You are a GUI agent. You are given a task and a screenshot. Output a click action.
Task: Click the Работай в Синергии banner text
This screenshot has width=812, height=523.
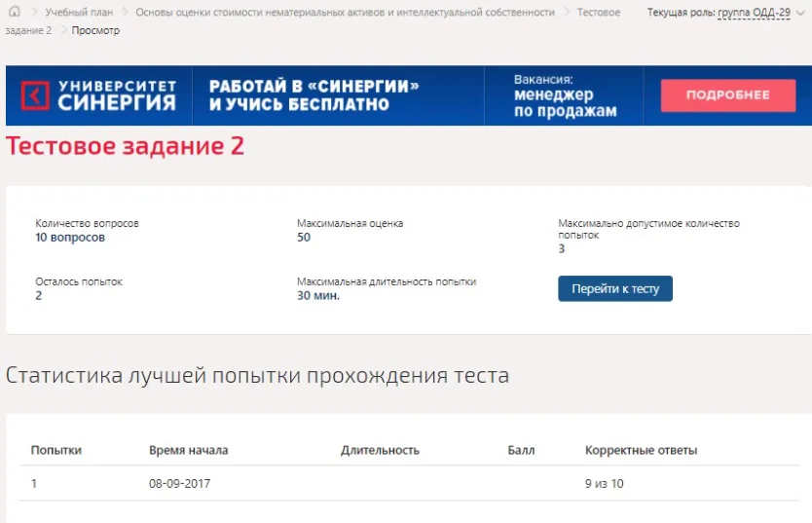coord(314,95)
